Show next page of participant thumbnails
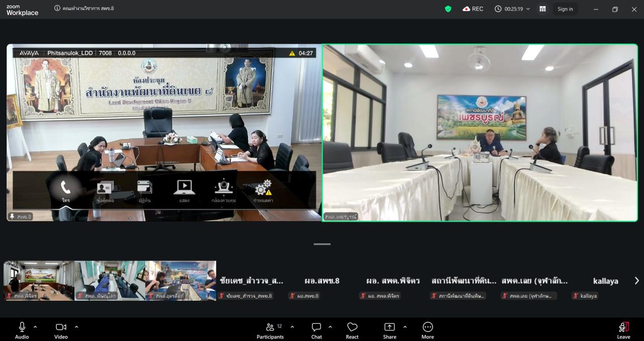The image size is (644, 341). coord(636,281)
